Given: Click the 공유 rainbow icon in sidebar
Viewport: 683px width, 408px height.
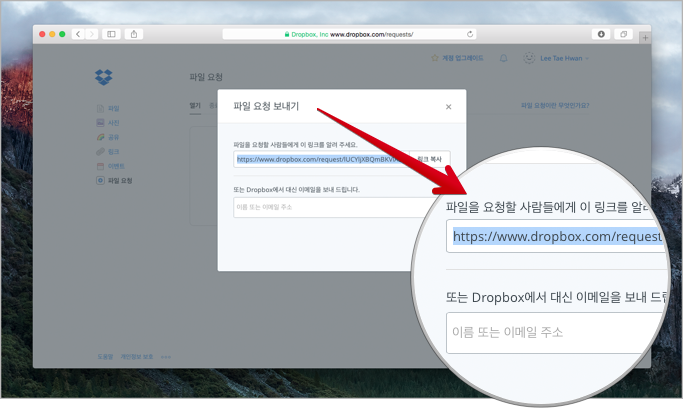Looking at the screenshot, I should [x=100, y=137].
